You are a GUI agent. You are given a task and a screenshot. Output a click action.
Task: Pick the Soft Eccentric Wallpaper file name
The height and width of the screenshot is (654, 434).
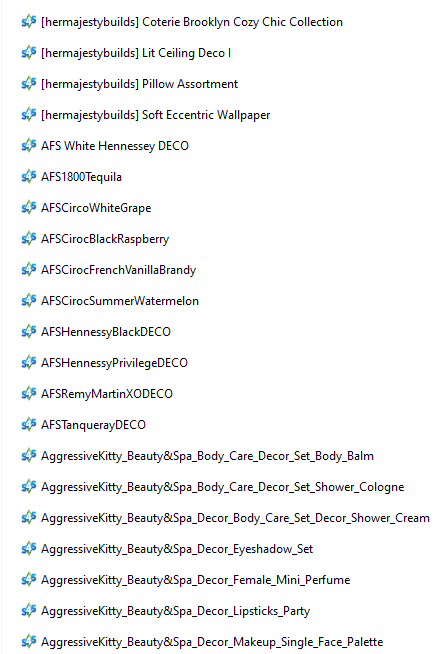[x=156, y=115]
